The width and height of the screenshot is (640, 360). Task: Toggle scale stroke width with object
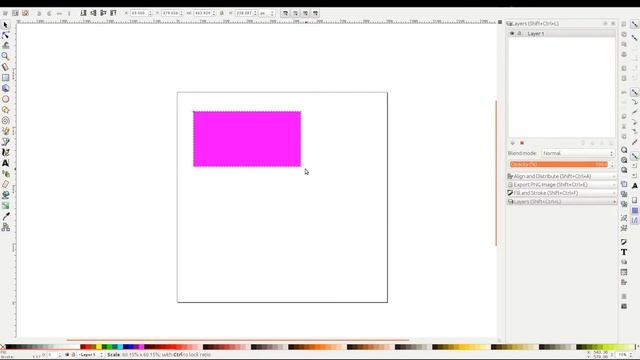(x=285, y=13)
